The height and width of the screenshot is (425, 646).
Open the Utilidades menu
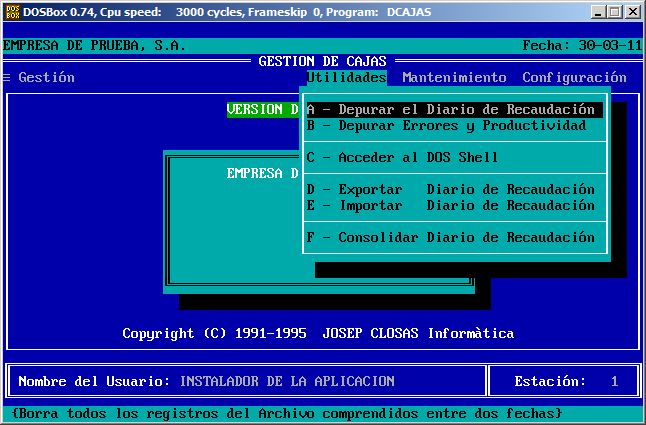point(346,77)
